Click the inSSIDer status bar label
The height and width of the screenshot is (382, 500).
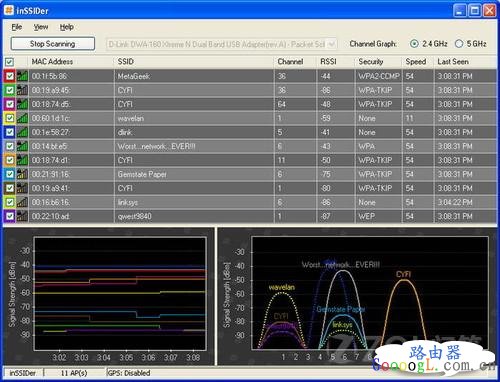click(x=22, y=373)
